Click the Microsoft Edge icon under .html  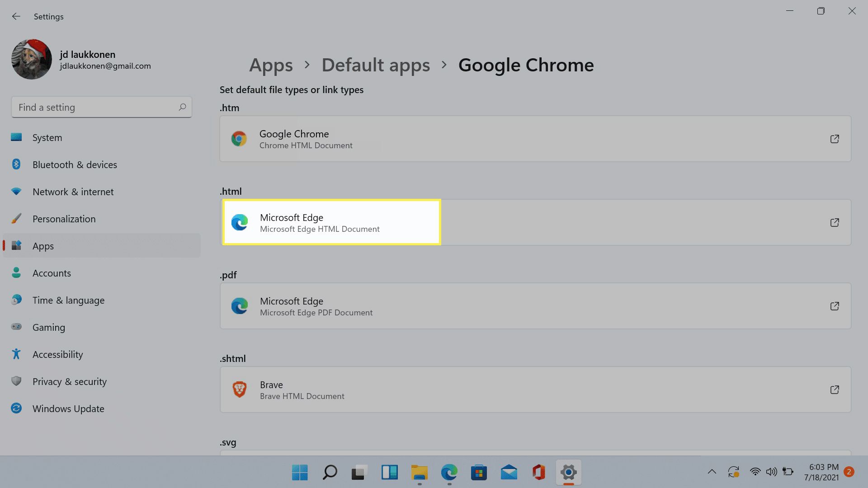239,222
